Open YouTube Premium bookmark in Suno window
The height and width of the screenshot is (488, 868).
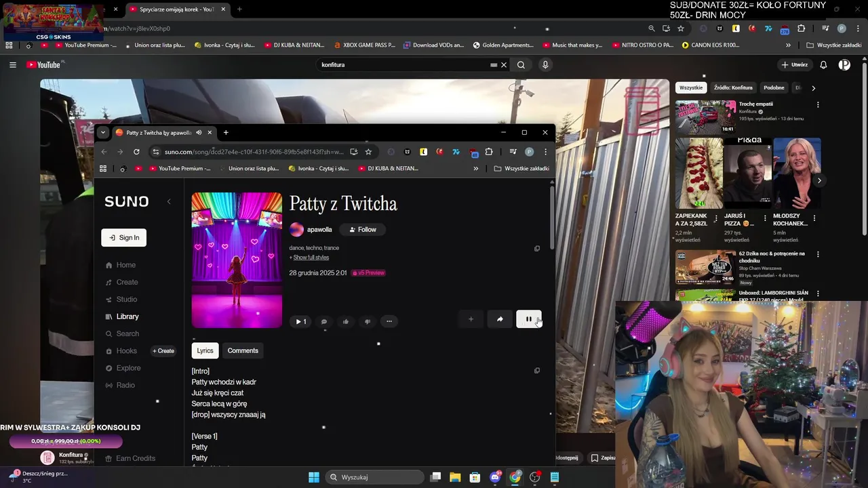pyautogui.click(x=180, y=169)
